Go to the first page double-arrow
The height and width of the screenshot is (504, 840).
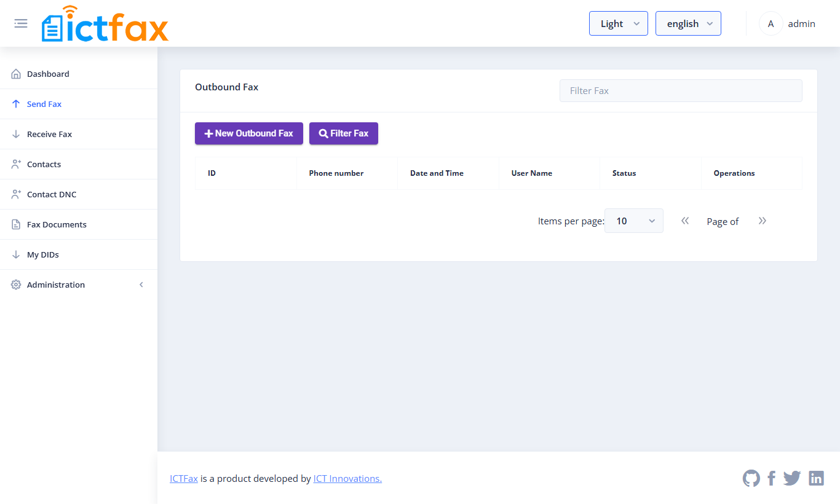pyautogui.click(x=685, y=221)
